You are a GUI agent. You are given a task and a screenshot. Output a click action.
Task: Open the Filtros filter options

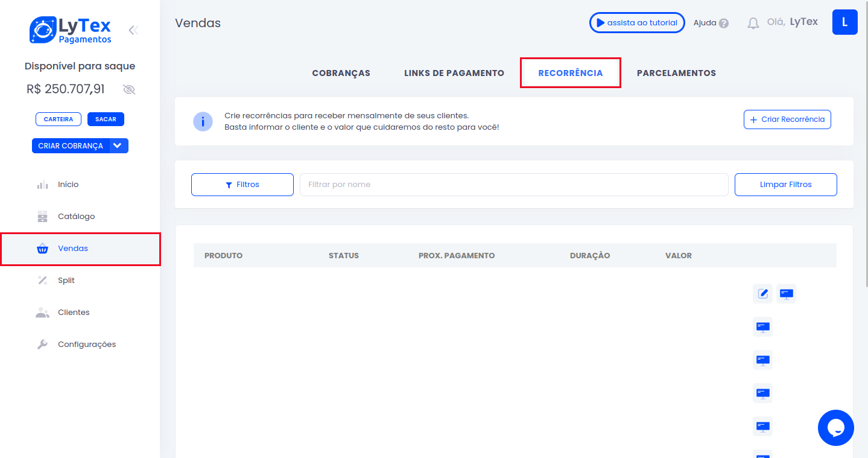[x=242, y=185]
